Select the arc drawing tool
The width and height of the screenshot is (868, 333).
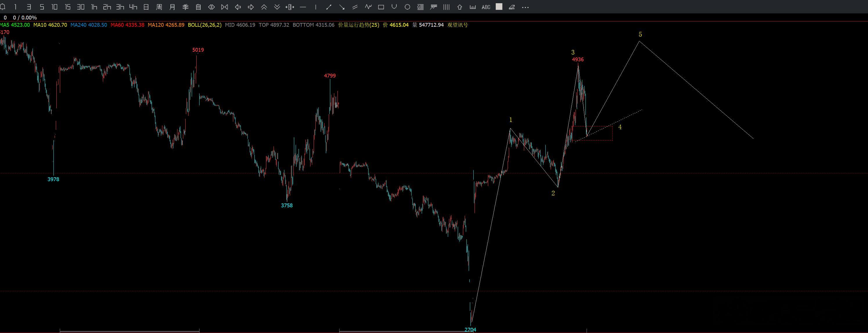[394, 7]
